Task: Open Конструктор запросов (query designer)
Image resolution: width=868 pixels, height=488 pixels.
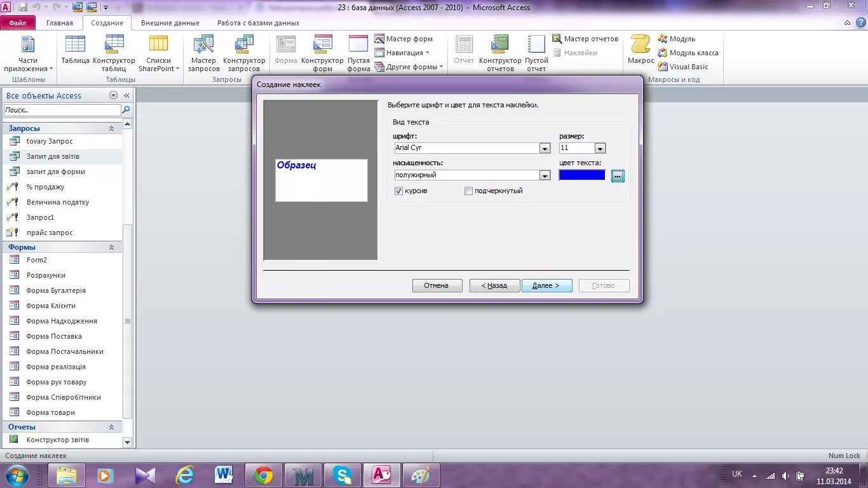Action: click(244, 54)
